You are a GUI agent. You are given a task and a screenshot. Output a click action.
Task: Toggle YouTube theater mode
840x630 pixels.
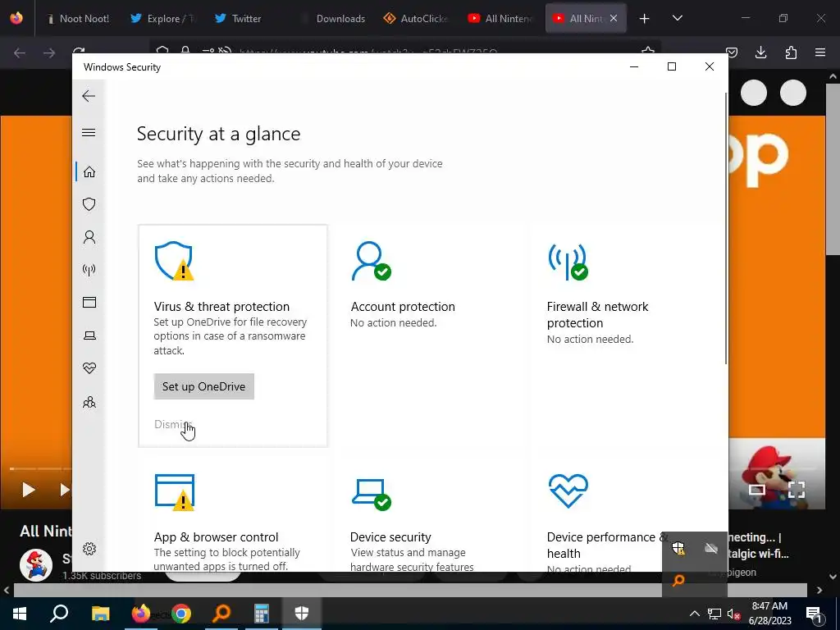coord(757,489)
